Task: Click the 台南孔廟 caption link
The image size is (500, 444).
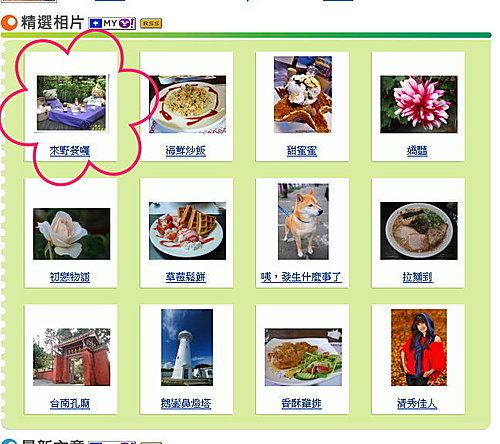Action: pos(70,404)
